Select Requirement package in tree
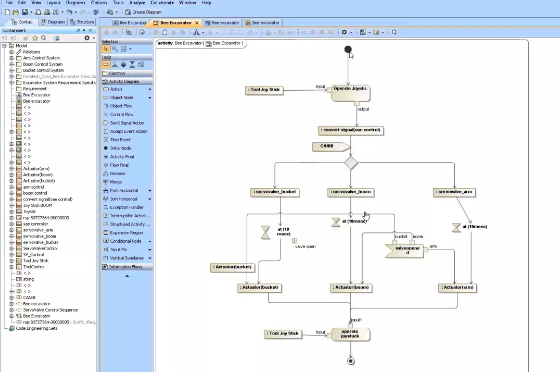This screenshot has height=381, width=560. pos(35,89)
